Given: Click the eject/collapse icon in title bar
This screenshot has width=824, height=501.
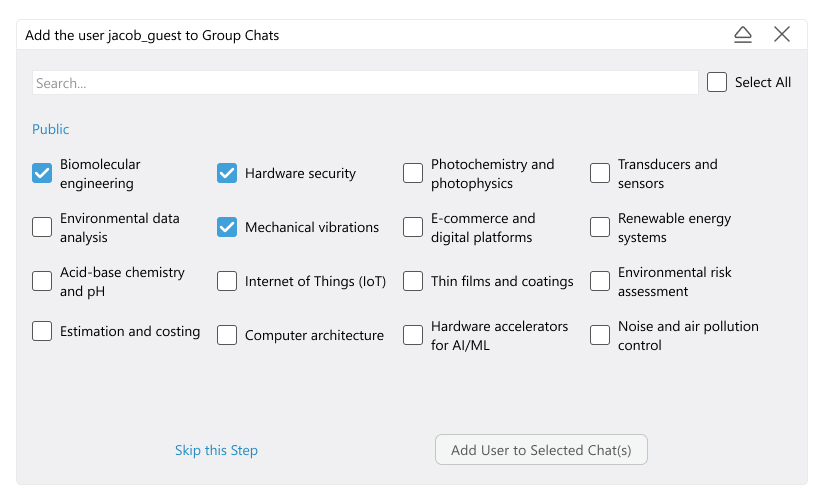Looking at the screenshot, I should tap(743, 35).
